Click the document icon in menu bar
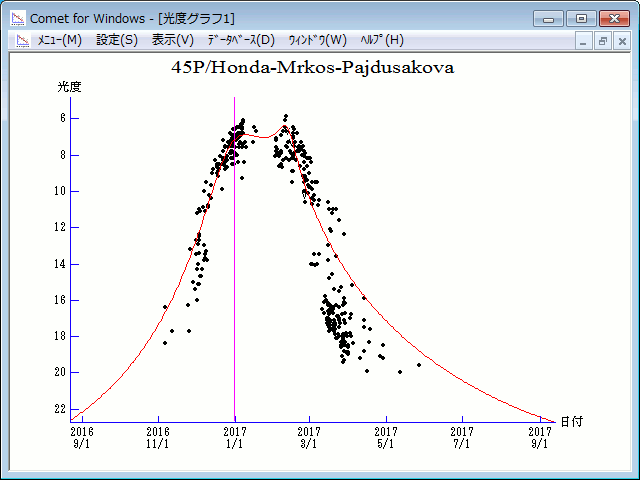This screenshot has width=640, height=480. click(23, 40)
